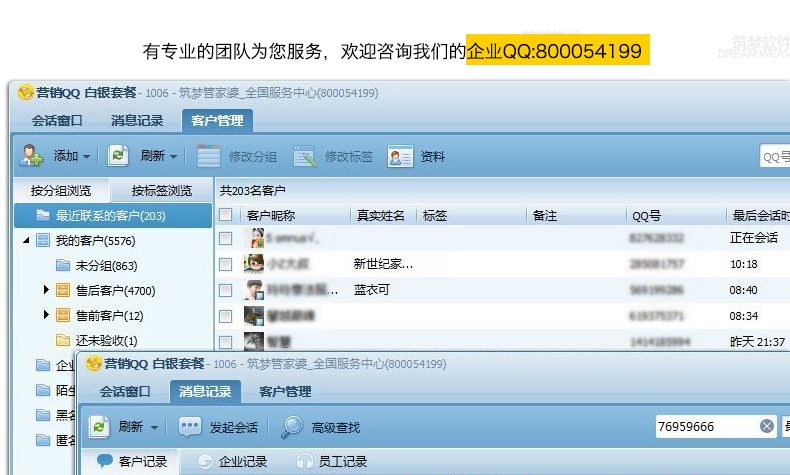Toggle the select-all checkbox in table header
Viewport: 790px width, 475px height.
click(x=226, y=215)
